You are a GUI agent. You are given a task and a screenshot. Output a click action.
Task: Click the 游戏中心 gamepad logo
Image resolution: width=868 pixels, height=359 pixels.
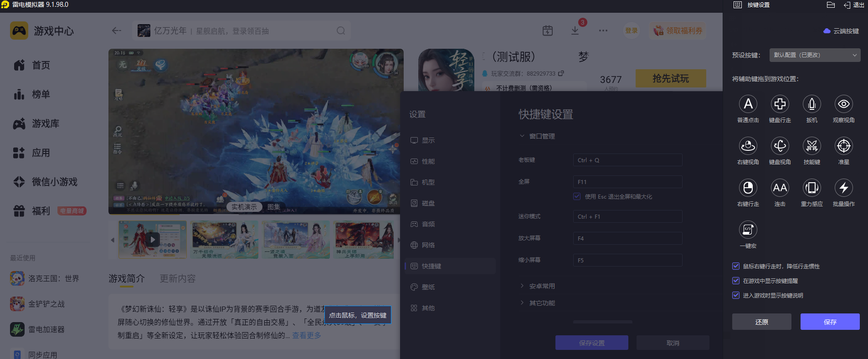[x=19, y=31]
